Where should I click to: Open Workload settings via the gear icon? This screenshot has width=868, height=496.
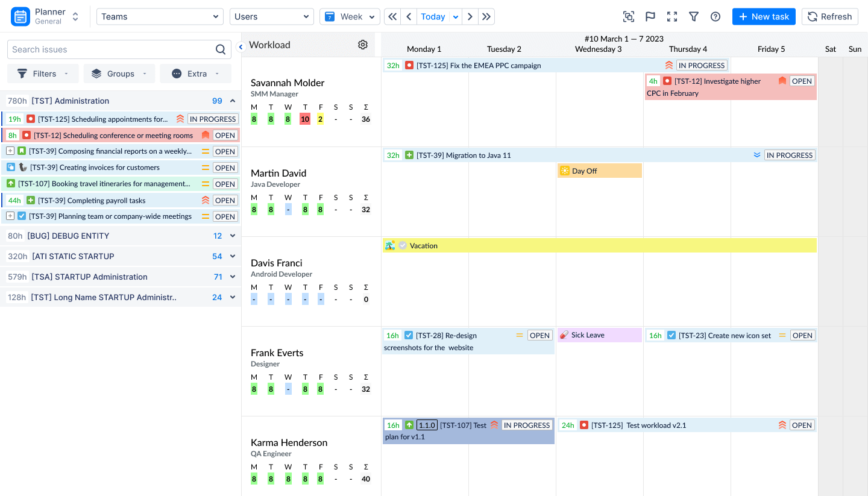click(x=362, y=44)
